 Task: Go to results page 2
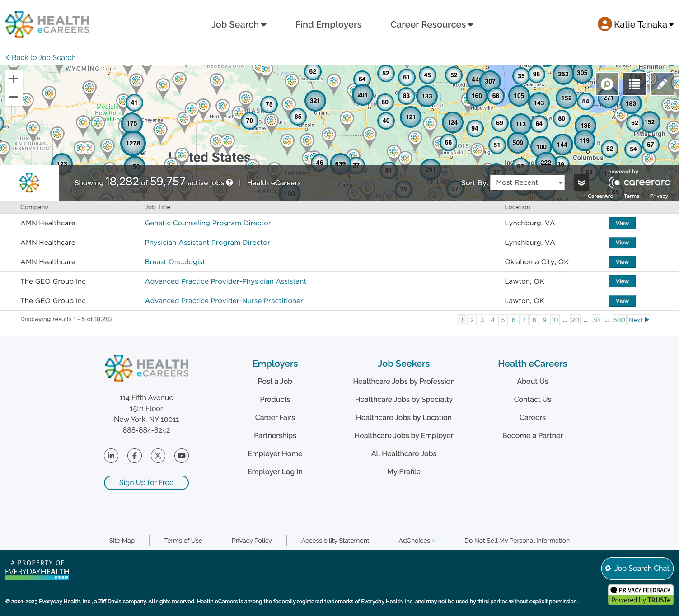coord(472,320)
